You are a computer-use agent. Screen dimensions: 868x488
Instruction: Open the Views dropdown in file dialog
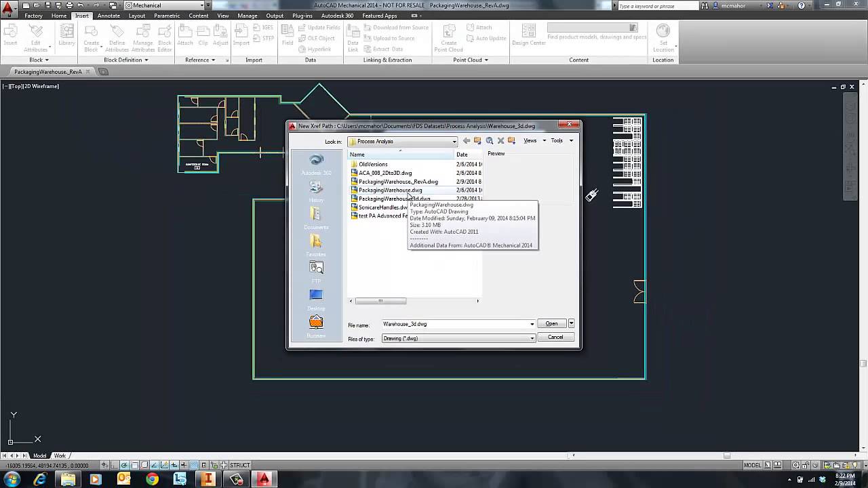[534, 141]
